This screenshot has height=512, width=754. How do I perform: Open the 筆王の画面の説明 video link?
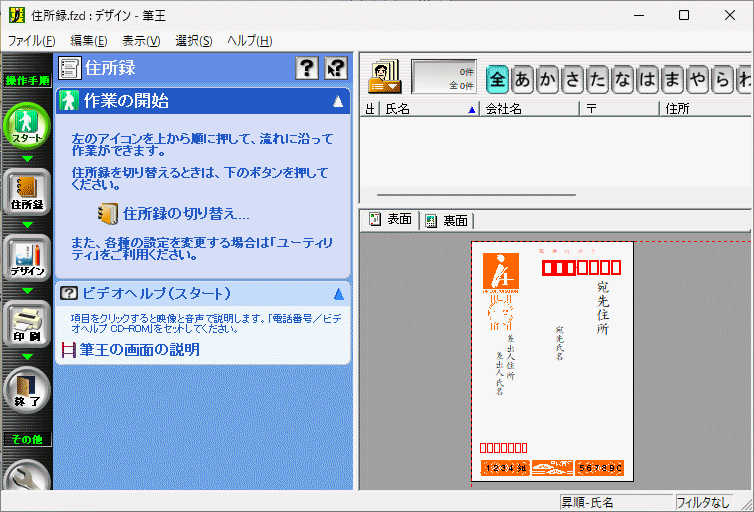(139, 350)
